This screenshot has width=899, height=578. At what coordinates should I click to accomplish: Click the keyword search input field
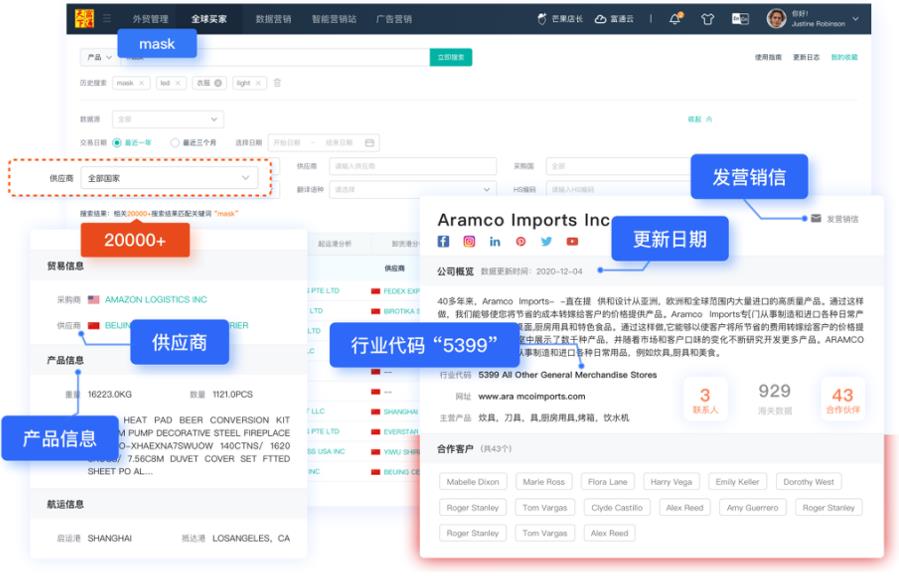pyautogui.click(x=274, y=57)
